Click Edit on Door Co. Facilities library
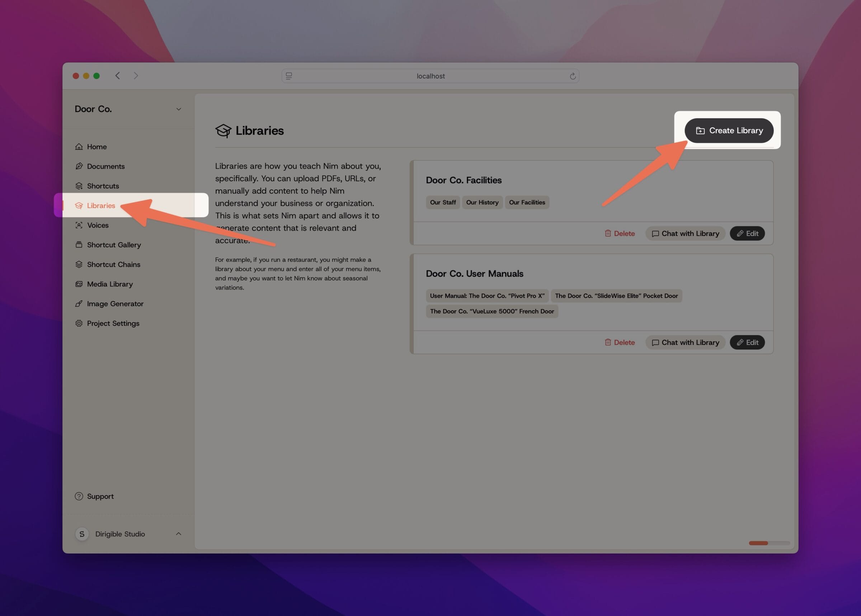 [x=747, y=233]
